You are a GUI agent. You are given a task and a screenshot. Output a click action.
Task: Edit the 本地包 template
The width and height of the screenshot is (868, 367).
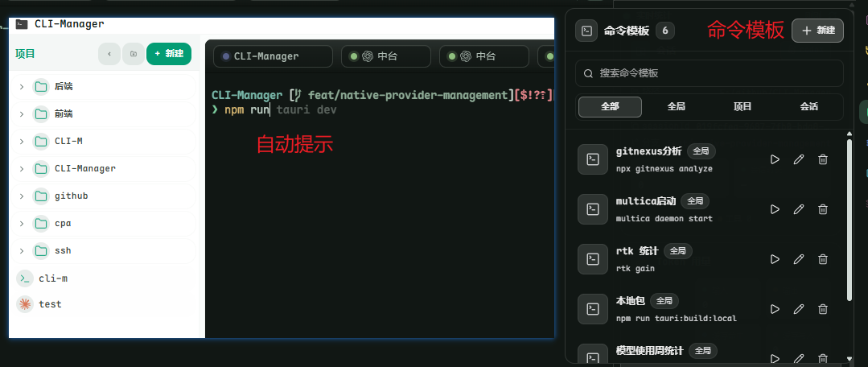pos(799,309)
